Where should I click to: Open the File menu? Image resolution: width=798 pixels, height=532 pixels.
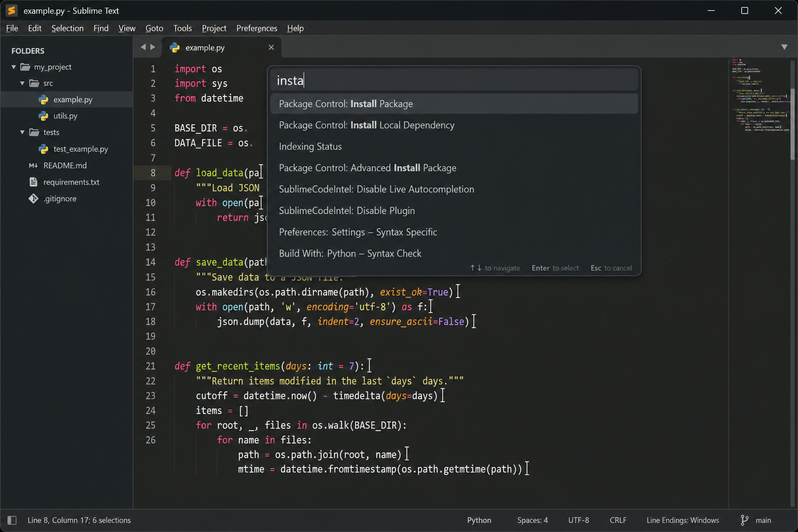click(12, 28)
